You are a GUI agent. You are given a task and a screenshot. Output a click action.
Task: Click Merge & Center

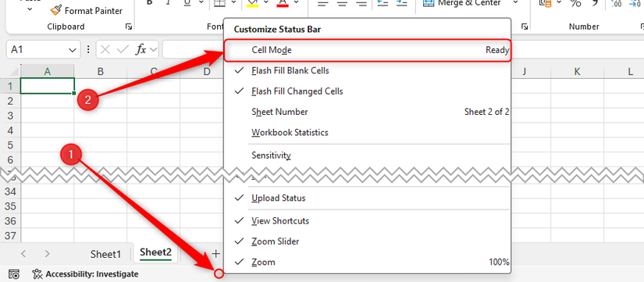tap(462, 3)
